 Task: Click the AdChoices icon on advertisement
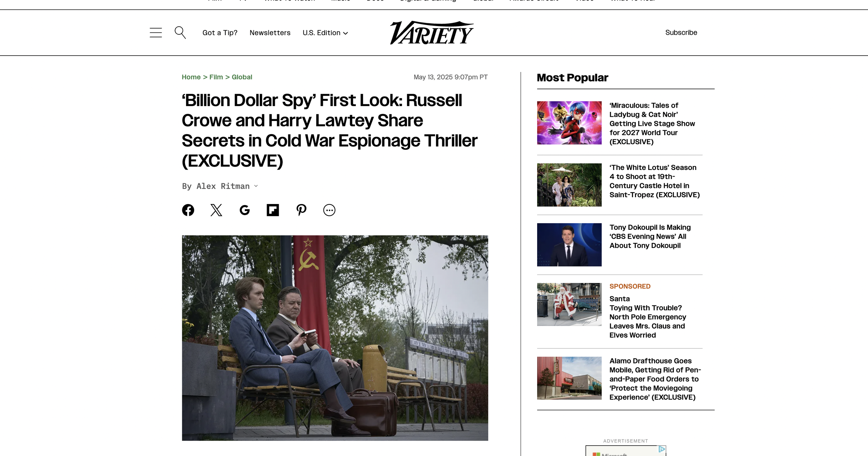point(662,449)
